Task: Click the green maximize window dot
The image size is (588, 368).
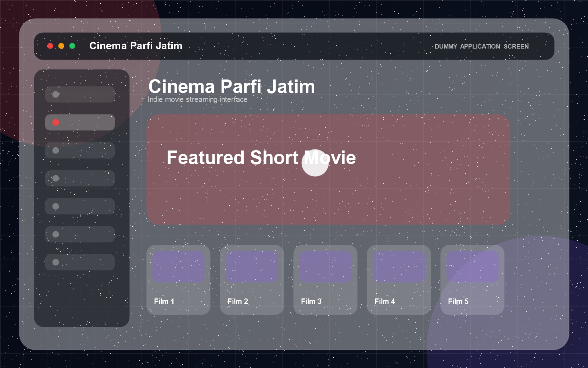Action: coord(72,46)
